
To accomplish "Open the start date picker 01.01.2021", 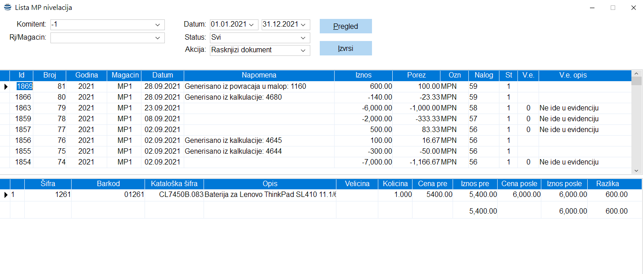I will 251,25.
